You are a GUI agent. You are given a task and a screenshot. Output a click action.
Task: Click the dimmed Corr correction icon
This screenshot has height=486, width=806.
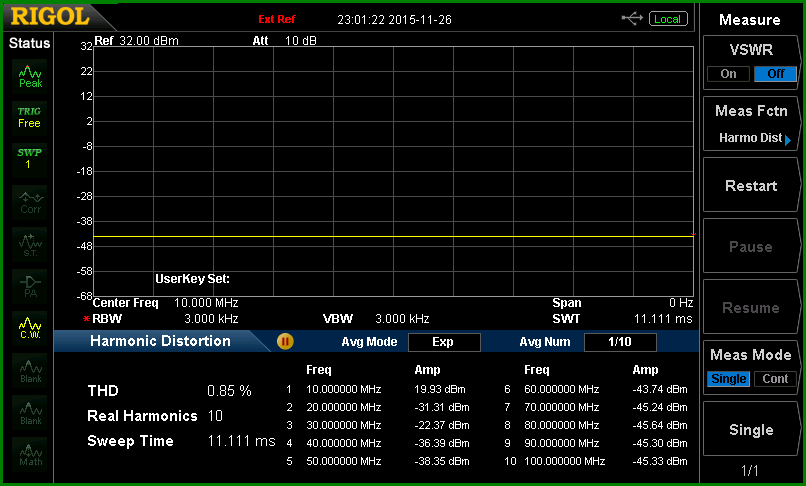tap(30, 202)
